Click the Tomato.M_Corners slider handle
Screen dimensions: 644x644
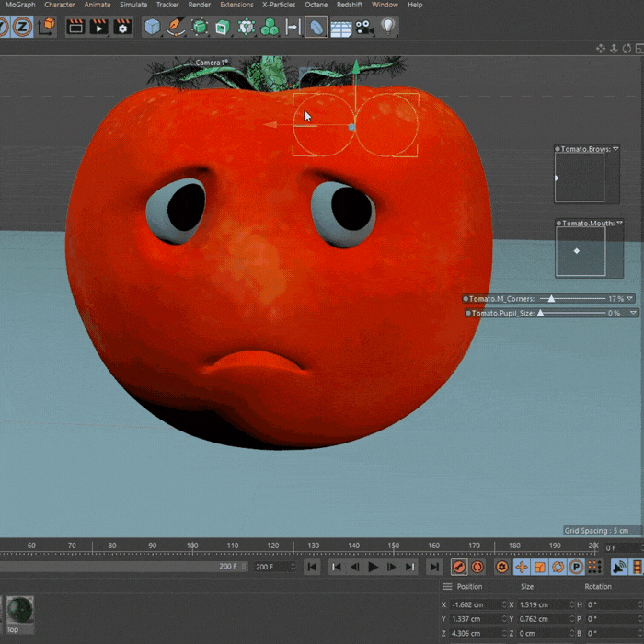551,299
